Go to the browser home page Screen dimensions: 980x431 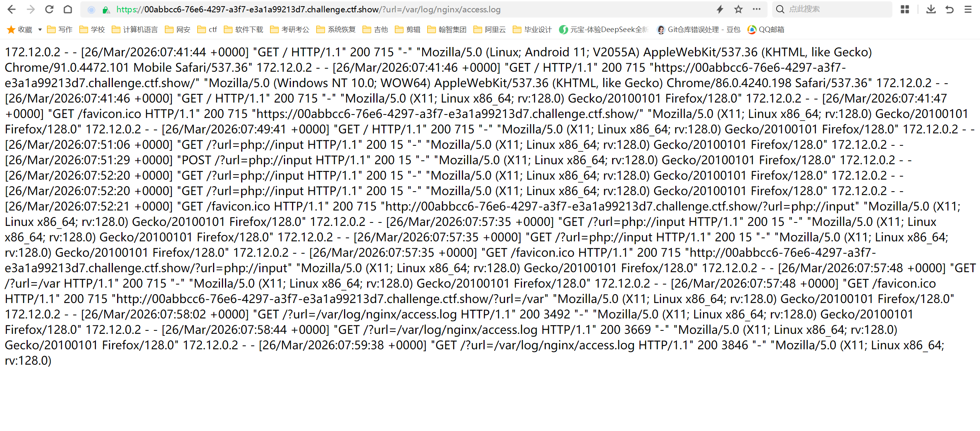(x=68, y=9)
